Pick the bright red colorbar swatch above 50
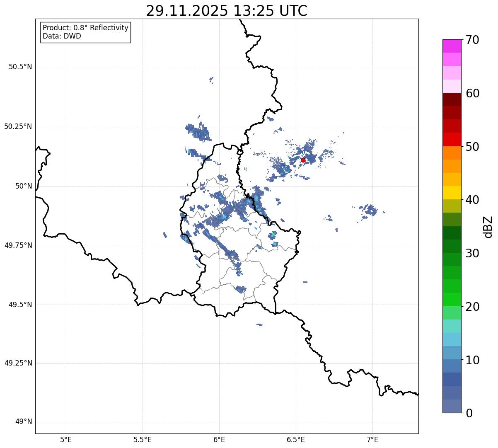The height and width of the screenshot is (448, 498). [452, 140]
